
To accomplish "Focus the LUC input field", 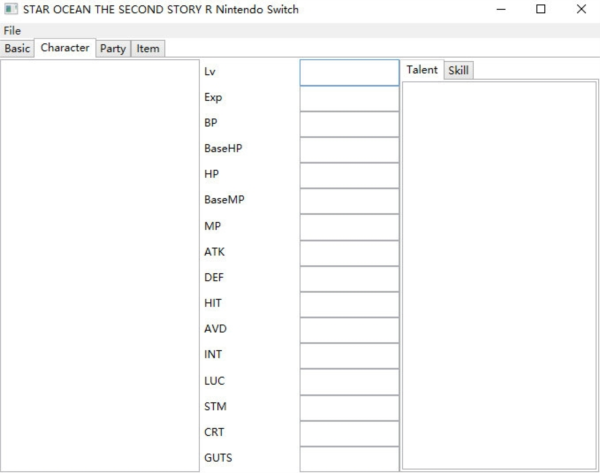I will click(349, 382).
